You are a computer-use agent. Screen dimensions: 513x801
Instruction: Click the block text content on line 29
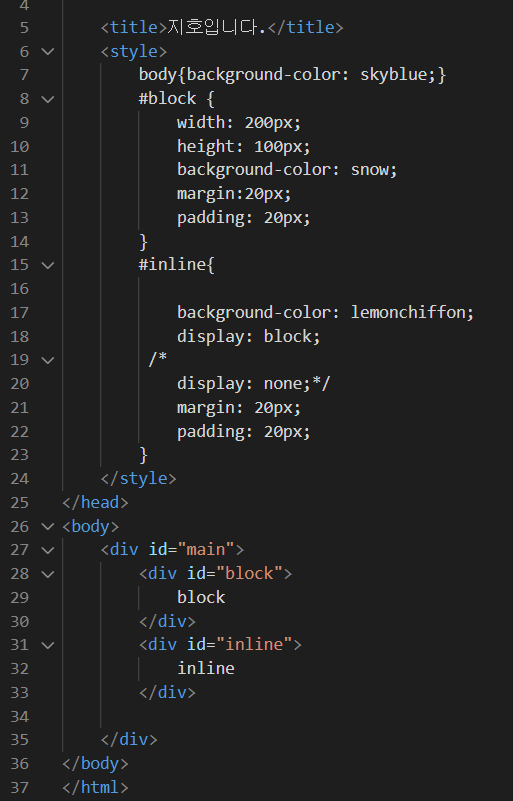click(x=201, y=597)
